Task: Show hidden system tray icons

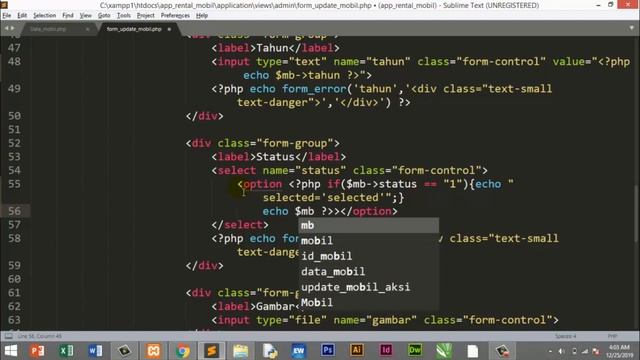Action: 550,351
